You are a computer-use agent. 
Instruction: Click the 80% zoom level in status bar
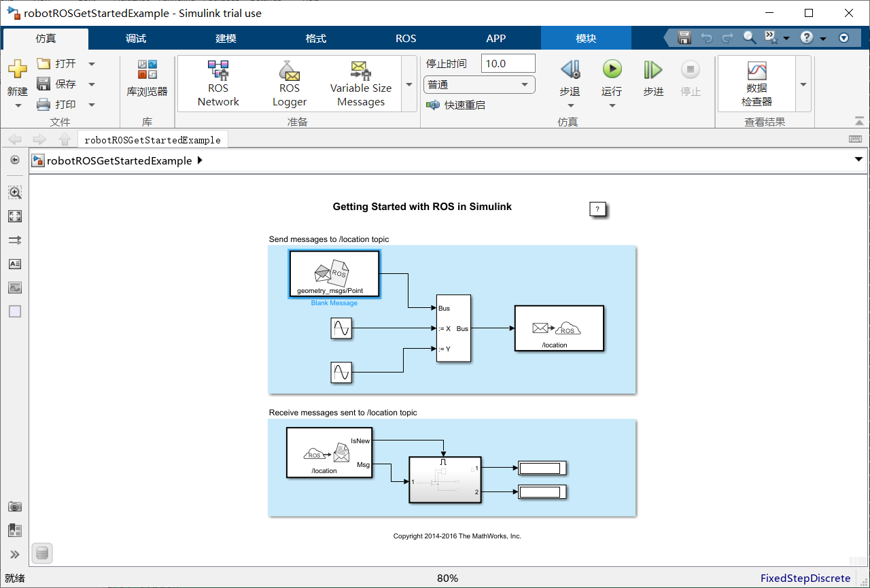(447, 578)
